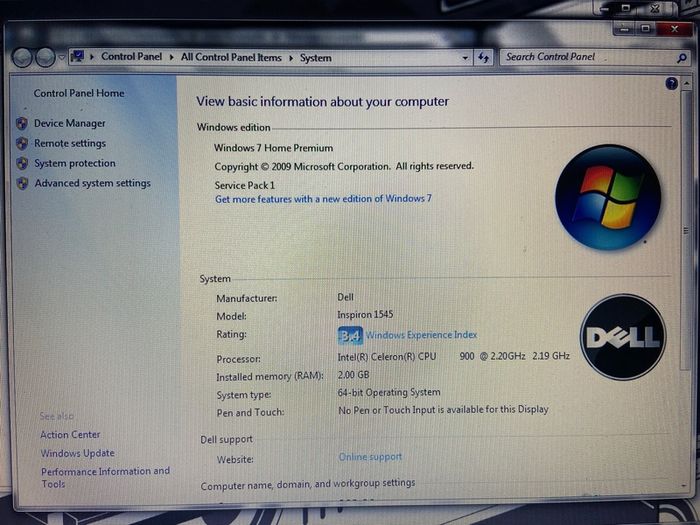Expand the arrow after Control Panel breadcrumb

point(171,57)
